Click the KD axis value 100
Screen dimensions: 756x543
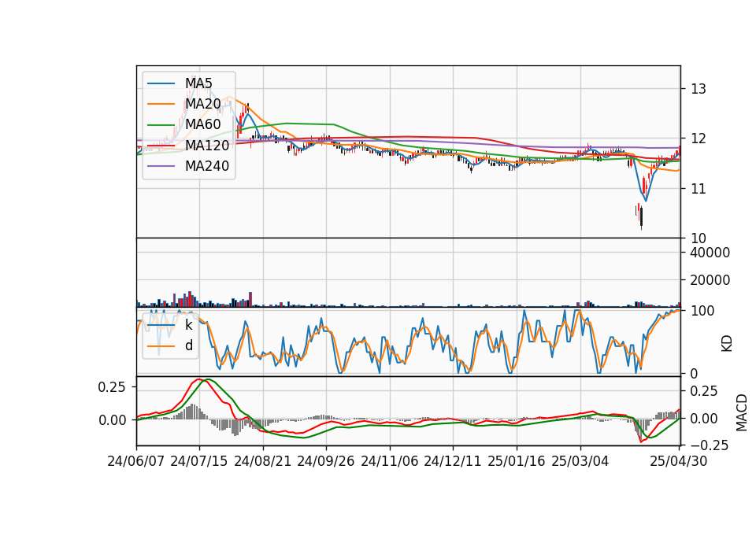coord(702,312)
